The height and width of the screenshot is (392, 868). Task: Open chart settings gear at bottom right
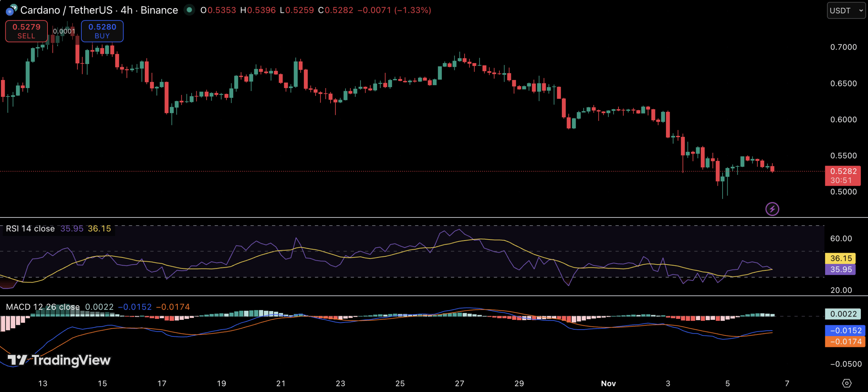pos(847,383)
